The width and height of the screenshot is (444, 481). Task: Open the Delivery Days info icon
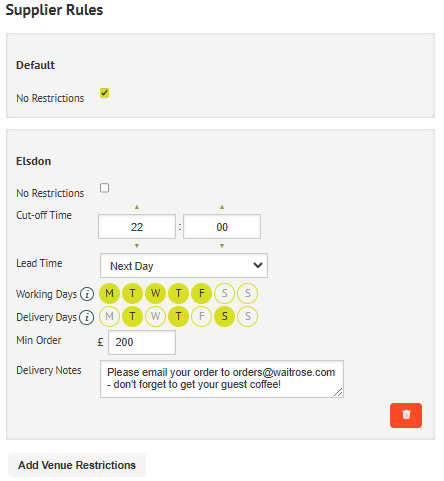pos(87,317)
